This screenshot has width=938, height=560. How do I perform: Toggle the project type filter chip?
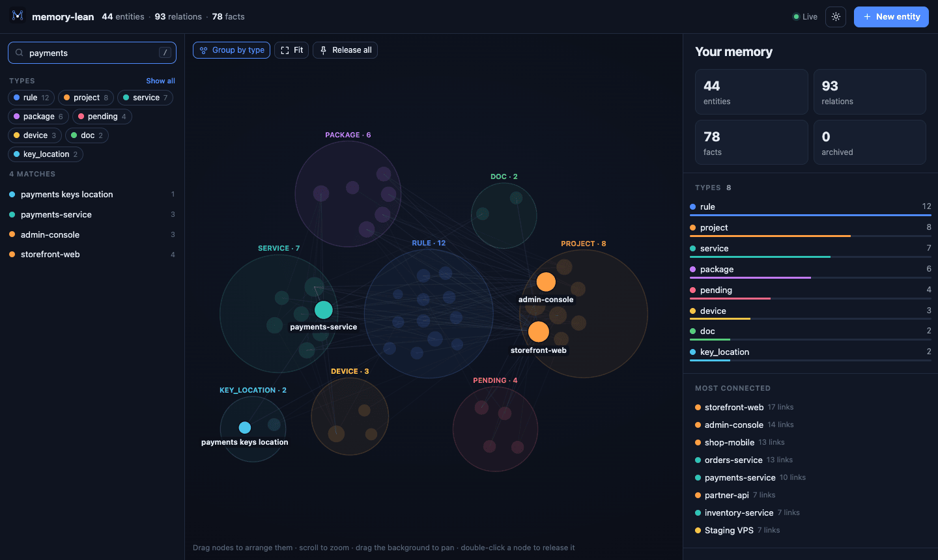[x=86, y=98]
